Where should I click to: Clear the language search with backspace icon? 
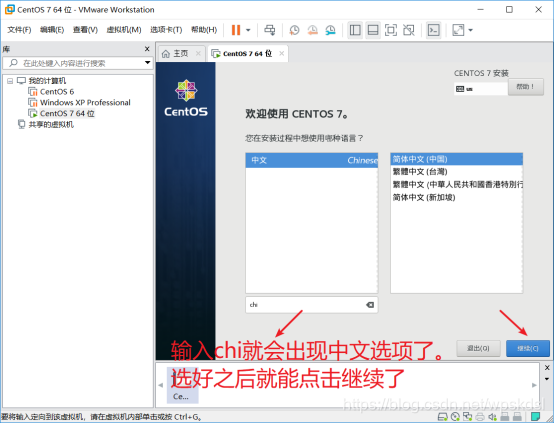pyautogui.click(x=370, y=305)
